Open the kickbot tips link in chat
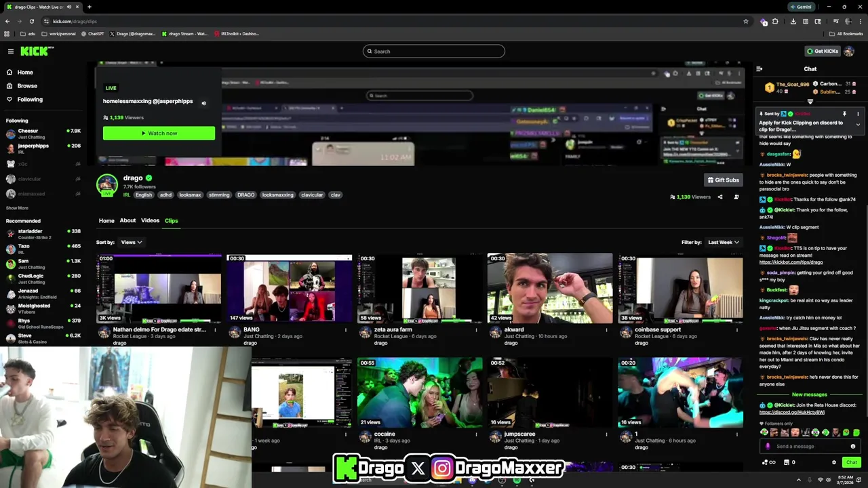The image size is (868, 488). coord(791,262)
